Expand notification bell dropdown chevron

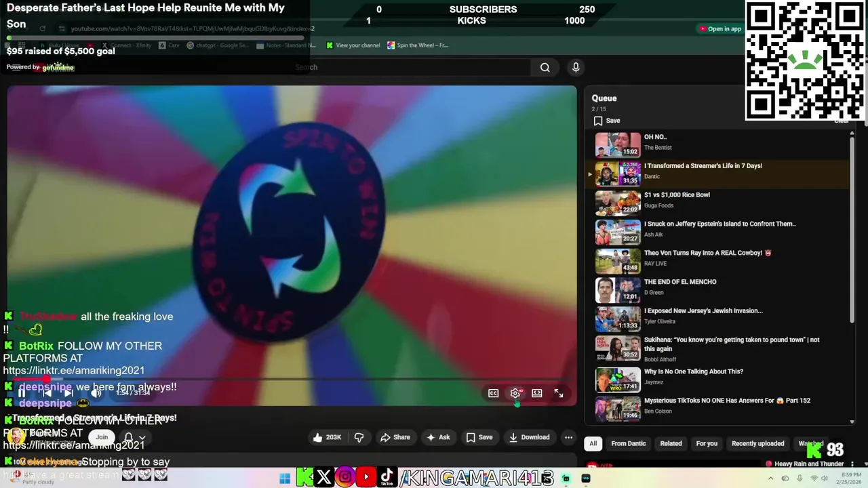point(142,438)
